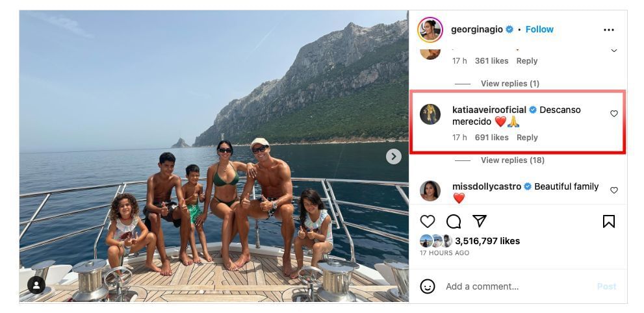Open the georginagio profile name link
Viewport: 644px width, 313px height.
click(477, 29)
